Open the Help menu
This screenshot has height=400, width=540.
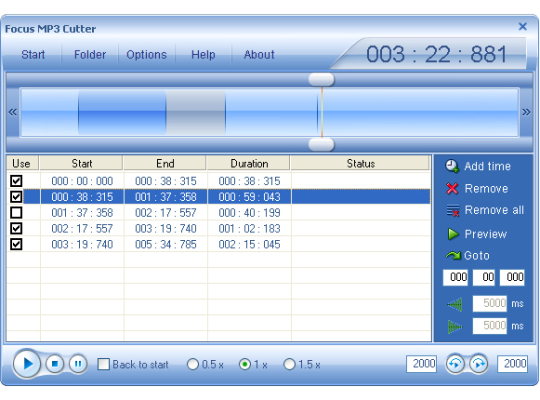click(x=203, y=54)
